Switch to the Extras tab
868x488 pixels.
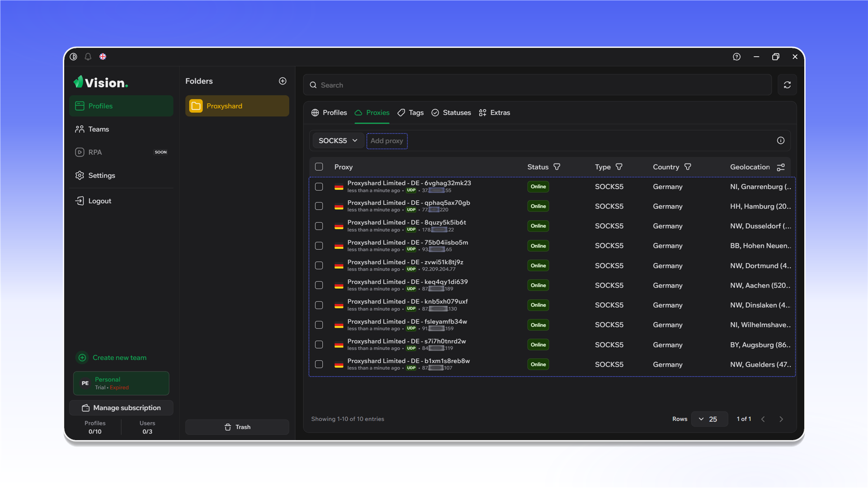pyautogui.click(x=495, y=113)
